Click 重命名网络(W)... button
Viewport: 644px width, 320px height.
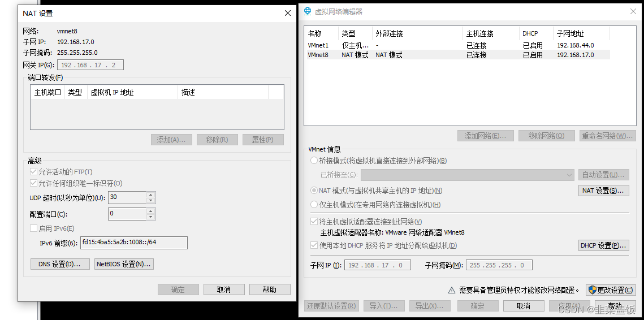click(x=607, y=136)
